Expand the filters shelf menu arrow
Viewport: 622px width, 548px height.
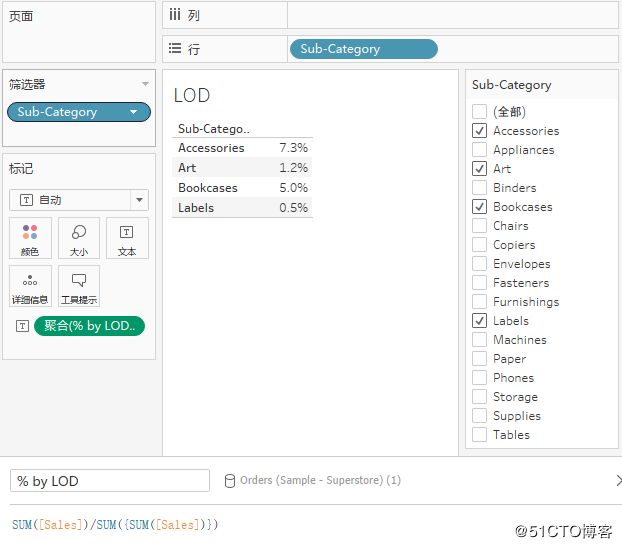[x=145, y=84]
